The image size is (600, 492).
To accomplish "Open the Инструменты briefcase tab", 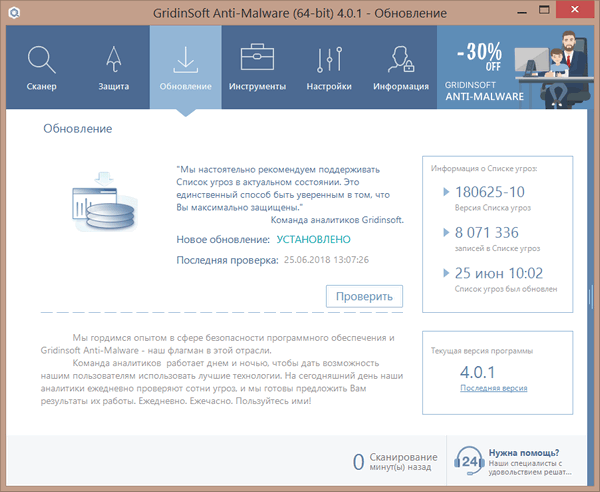I will (x=257, y=67).
